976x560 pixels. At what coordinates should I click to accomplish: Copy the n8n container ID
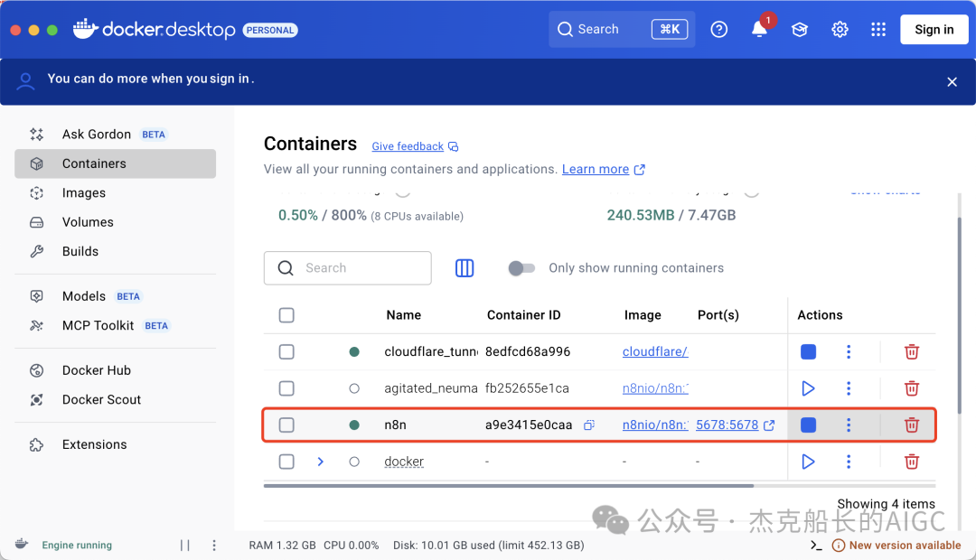pos(589,425)
